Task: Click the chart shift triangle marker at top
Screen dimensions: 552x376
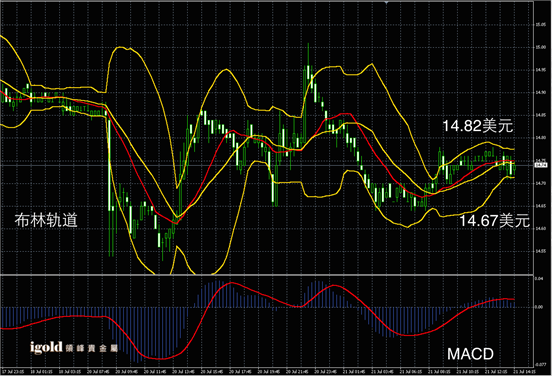Action: 387,2
